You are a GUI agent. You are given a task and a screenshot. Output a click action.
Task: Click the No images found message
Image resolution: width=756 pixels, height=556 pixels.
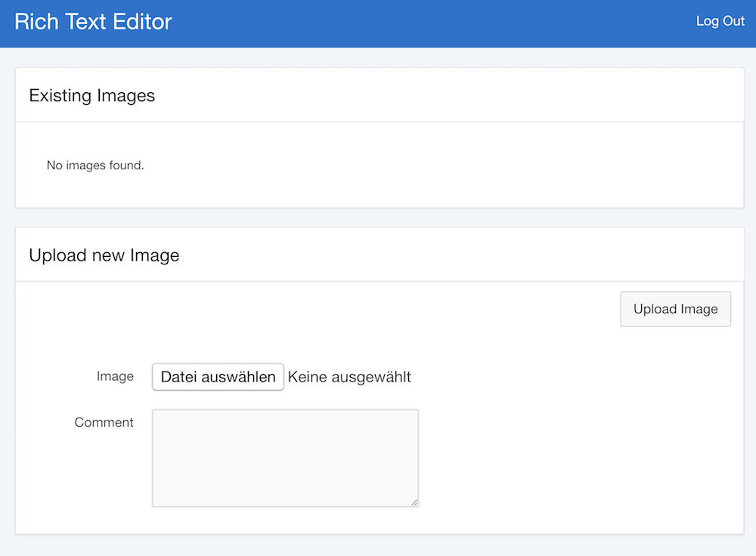(x=95, y=165)
